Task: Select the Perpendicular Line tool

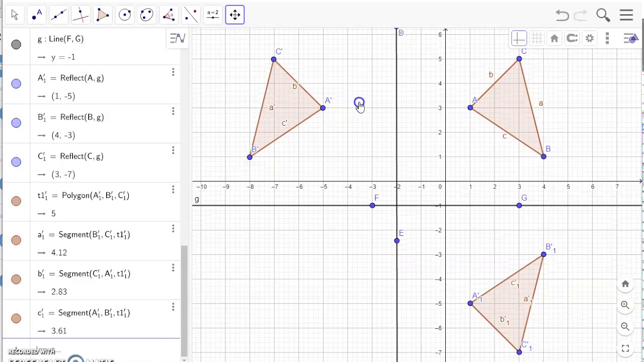Action: coord(81,15)
